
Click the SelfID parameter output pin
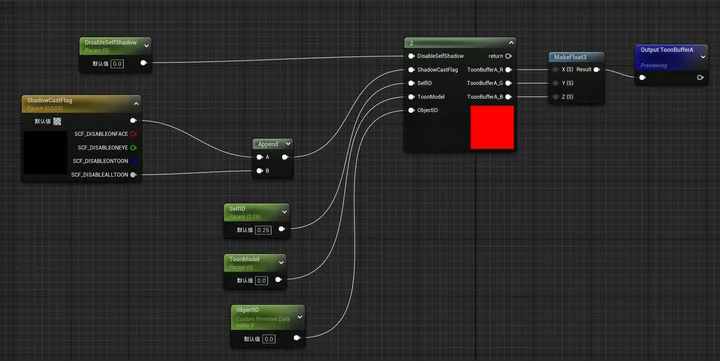(281, 229)
